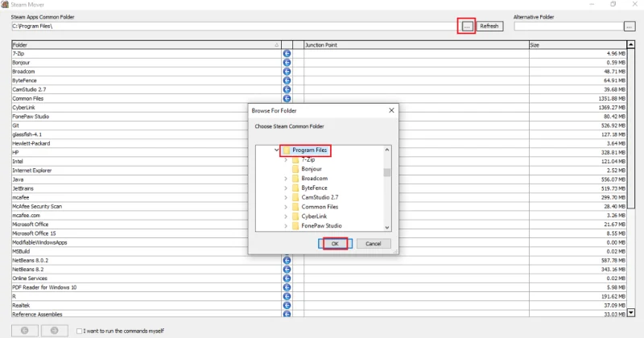
Task: Expand the ByteFence folder in dialog tree
Action: pos(286,188)
